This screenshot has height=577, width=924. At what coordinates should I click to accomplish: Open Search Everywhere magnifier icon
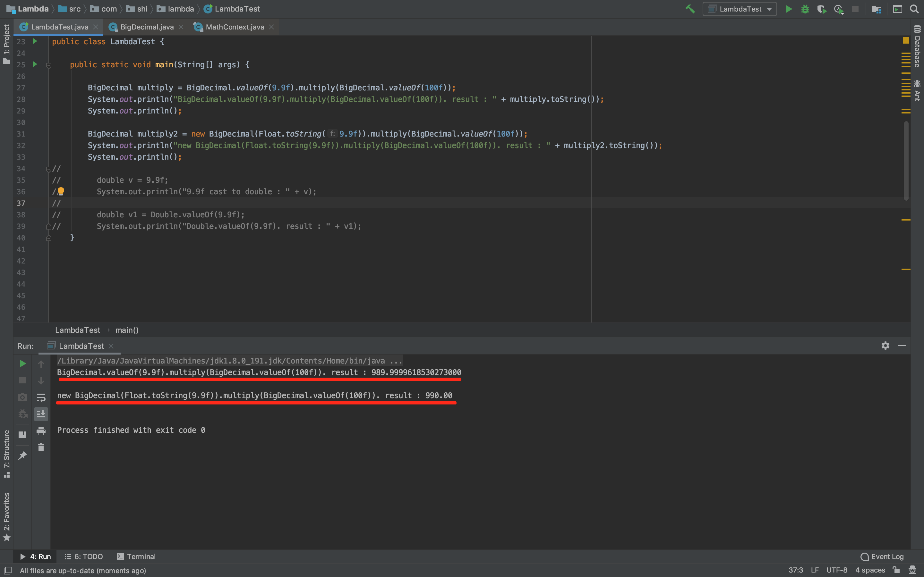(914, 9)
